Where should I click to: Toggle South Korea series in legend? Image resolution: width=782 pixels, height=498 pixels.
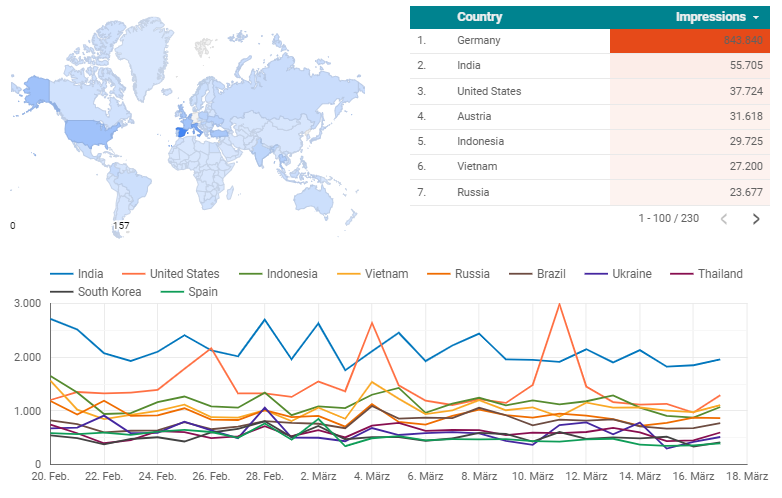(x=96, y=292)
